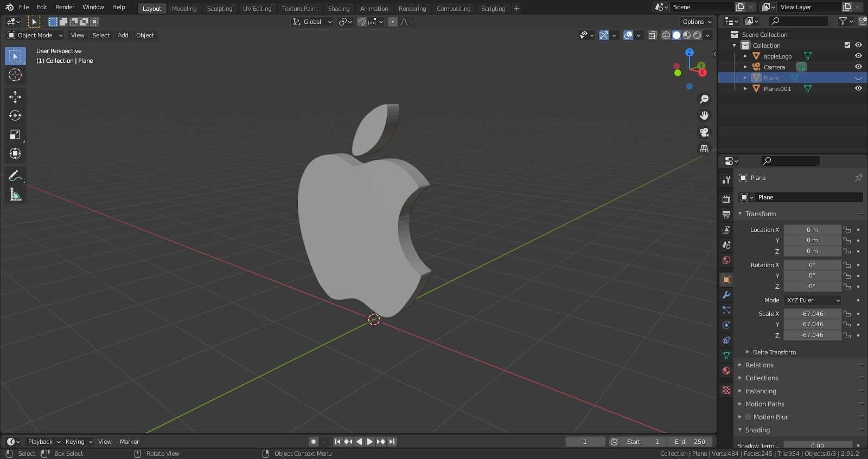
Task: Select material preview viewport shading
Action: coord(687,35)
